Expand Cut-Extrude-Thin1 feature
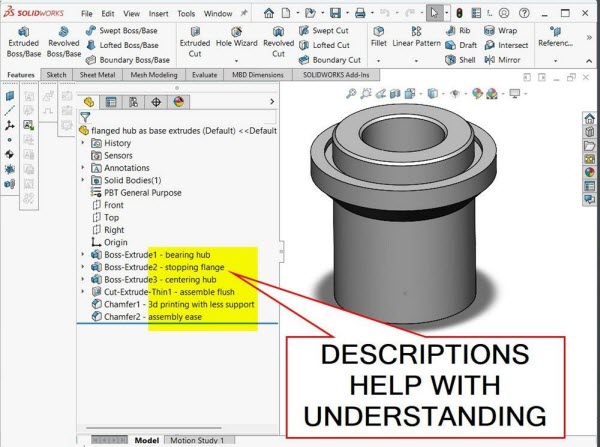The height and width of the screenshot is (447, 600). pos(83,292)
